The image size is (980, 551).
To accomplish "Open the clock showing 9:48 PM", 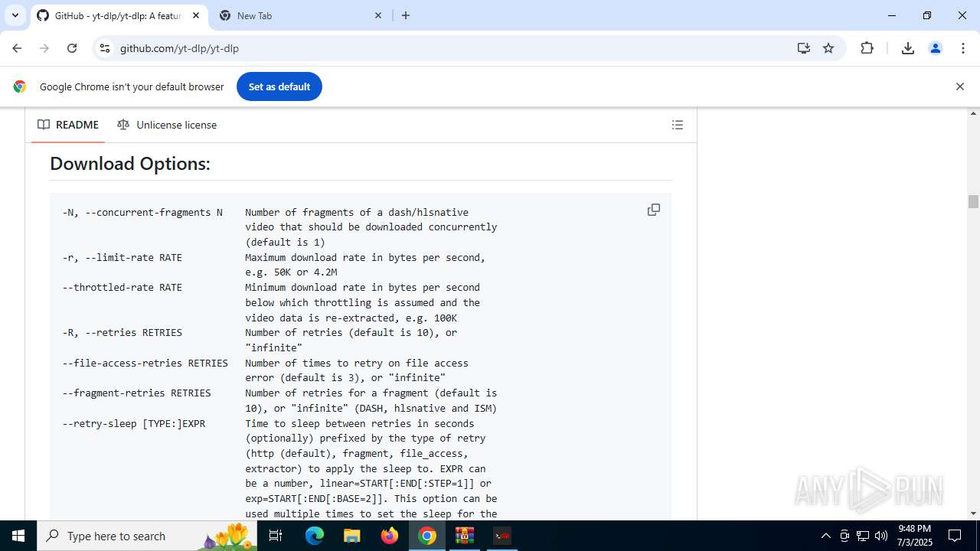I will click(x=914, y=536).
